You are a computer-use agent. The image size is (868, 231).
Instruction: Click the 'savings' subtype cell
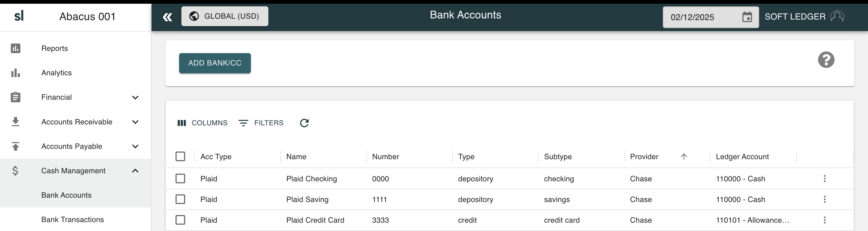[x=557, y=199]
